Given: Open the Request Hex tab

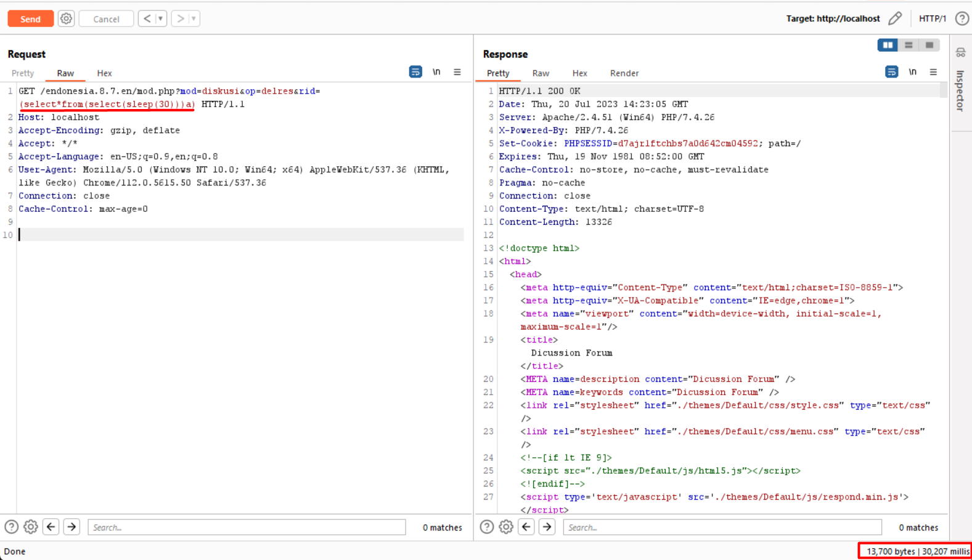Looking at the screenshot, I should [x=104, y=73].
